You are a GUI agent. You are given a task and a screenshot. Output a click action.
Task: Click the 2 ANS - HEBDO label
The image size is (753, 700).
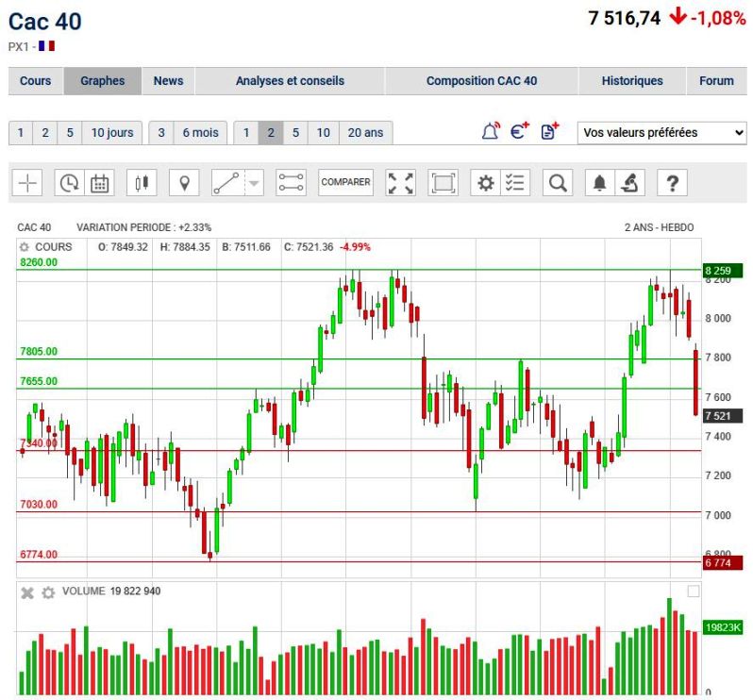tap(659, 227)
